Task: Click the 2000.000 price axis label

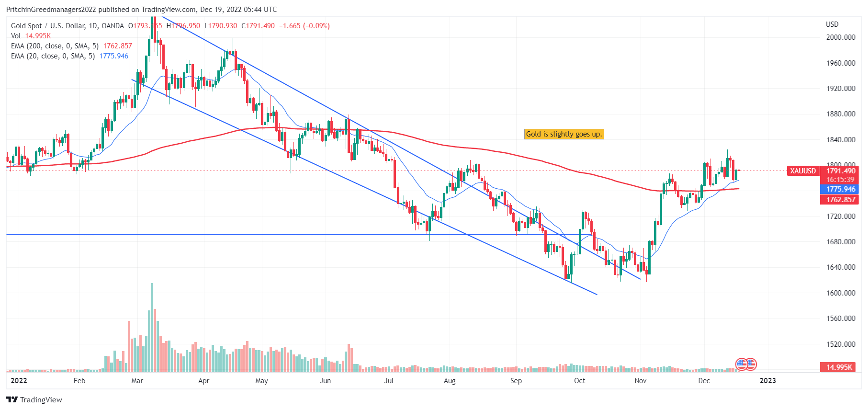Action: 841,37
